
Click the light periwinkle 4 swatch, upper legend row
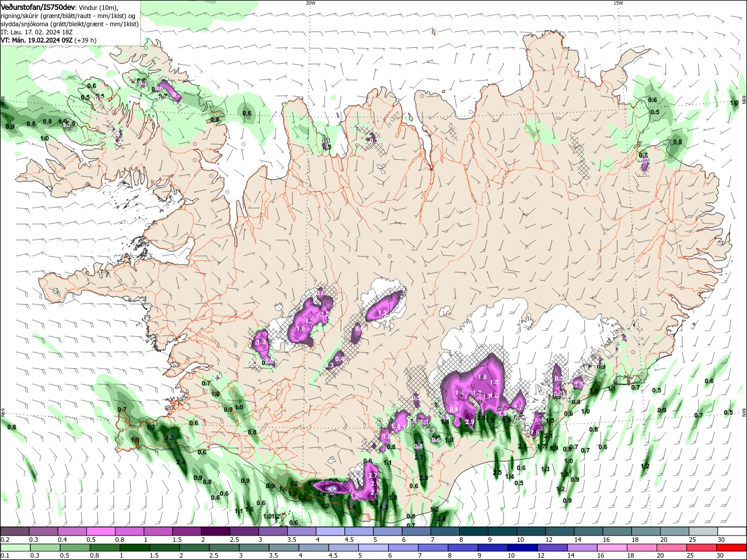(330, 531)
